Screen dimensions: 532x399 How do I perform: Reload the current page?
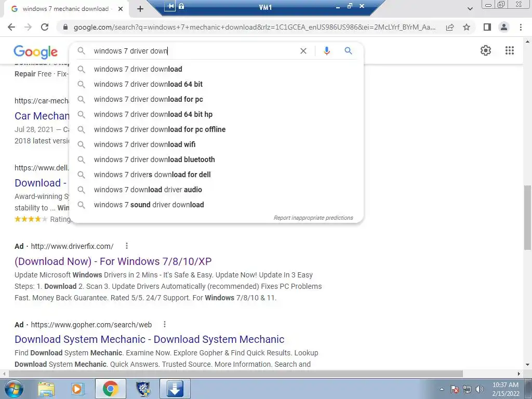45,27
